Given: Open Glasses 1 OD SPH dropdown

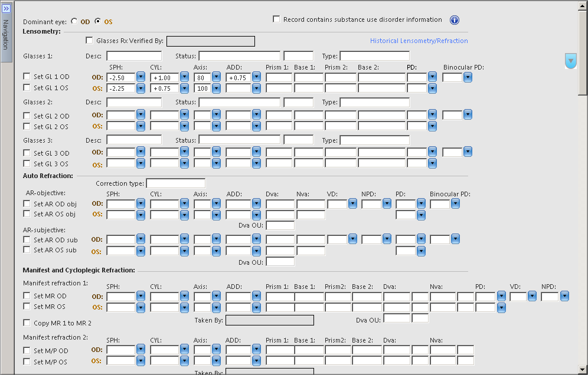Looking at the screenshot, I should [x=141, y=77].
